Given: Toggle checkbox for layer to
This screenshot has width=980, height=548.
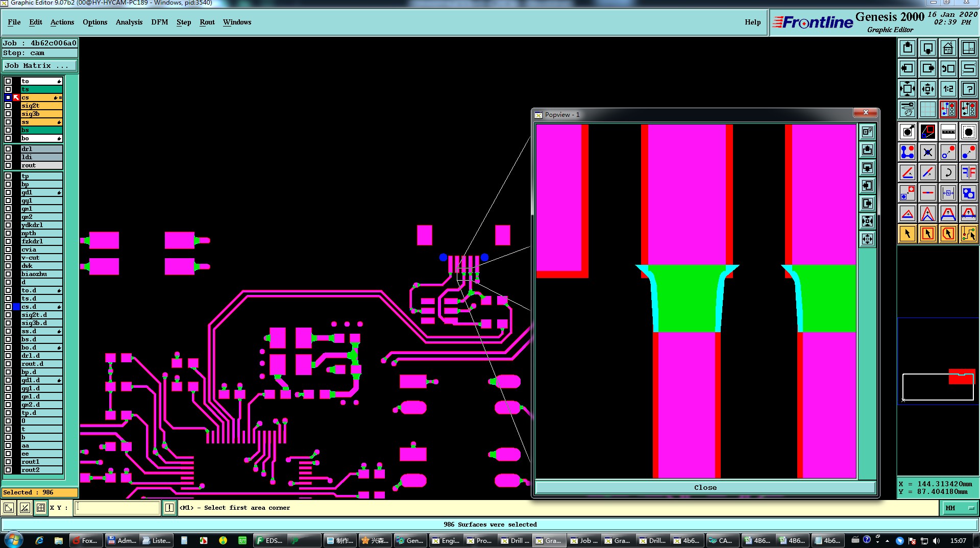Looking at the screenshot, I should [x=8, y=81].
